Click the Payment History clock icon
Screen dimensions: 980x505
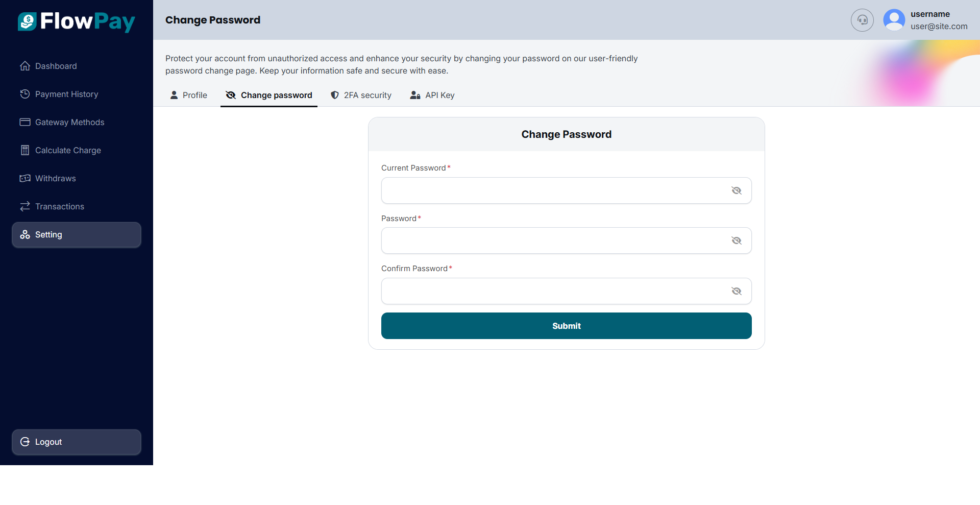click(x=25, y=94)
